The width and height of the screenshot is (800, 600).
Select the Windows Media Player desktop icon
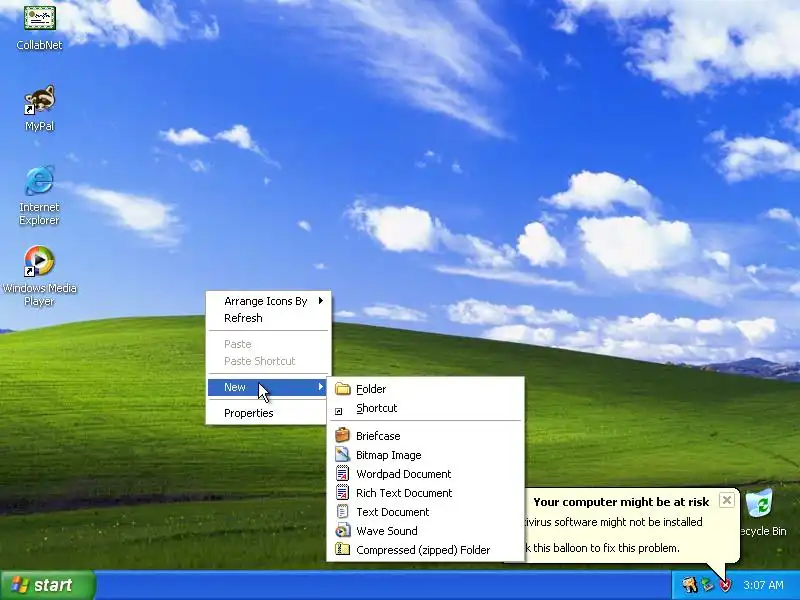pos(39,261)
